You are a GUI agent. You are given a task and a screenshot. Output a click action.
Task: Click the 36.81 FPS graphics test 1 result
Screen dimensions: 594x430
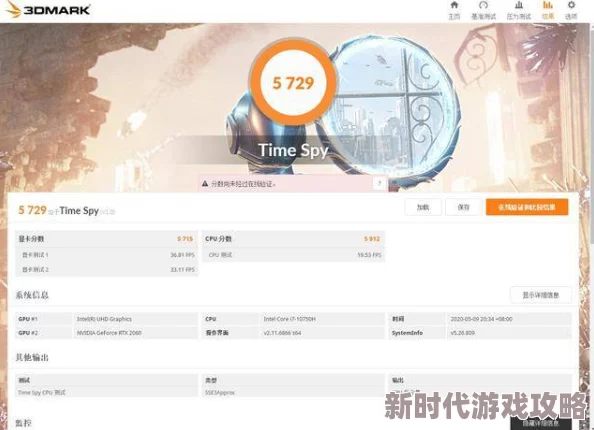click(182, 255)
